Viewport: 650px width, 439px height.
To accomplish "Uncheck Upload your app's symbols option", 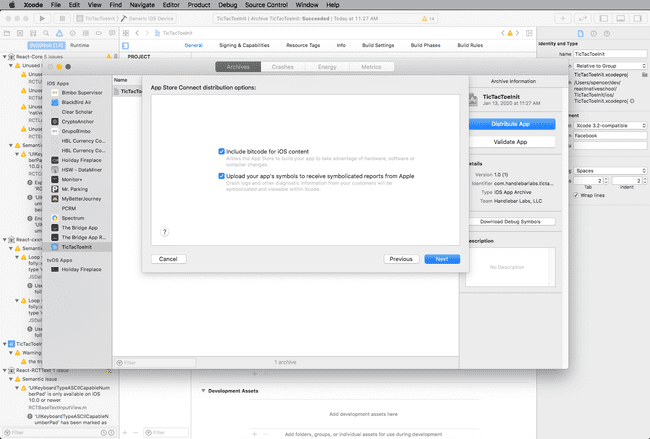I will point(221,176).
